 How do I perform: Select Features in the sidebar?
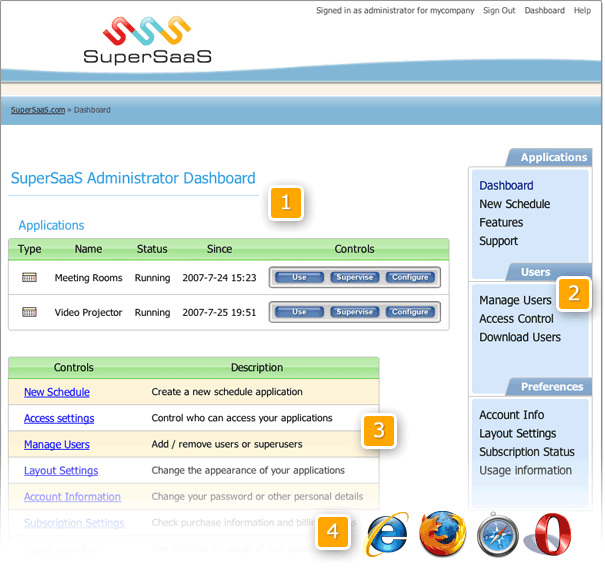(501, 222)
